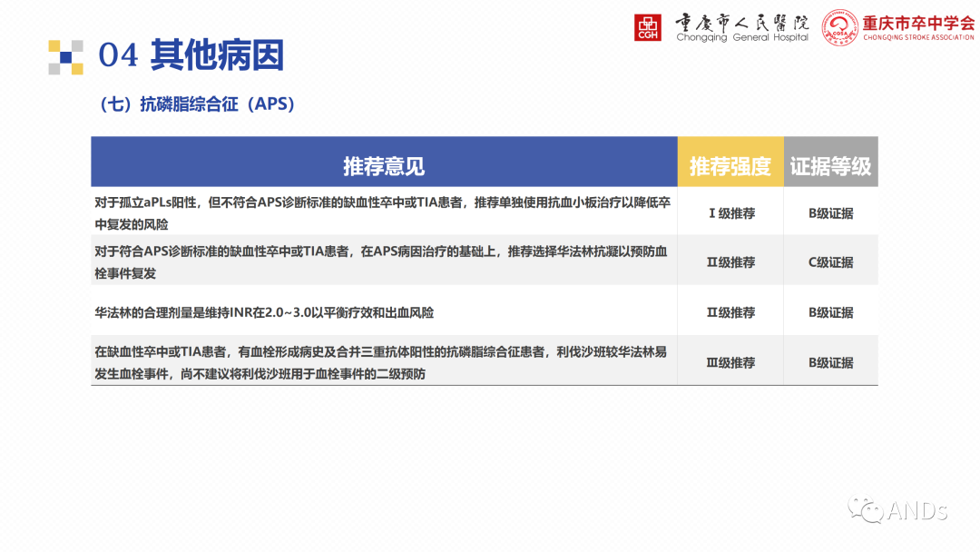Click the "推荐意见" table header
The height and width of the screenshot is (552, 980).
[x=384, y=162]
